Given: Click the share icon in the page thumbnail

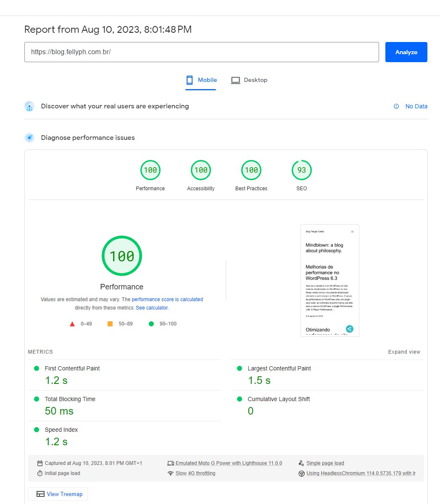Looking at the screenshot, I should (x=350, y=329).
